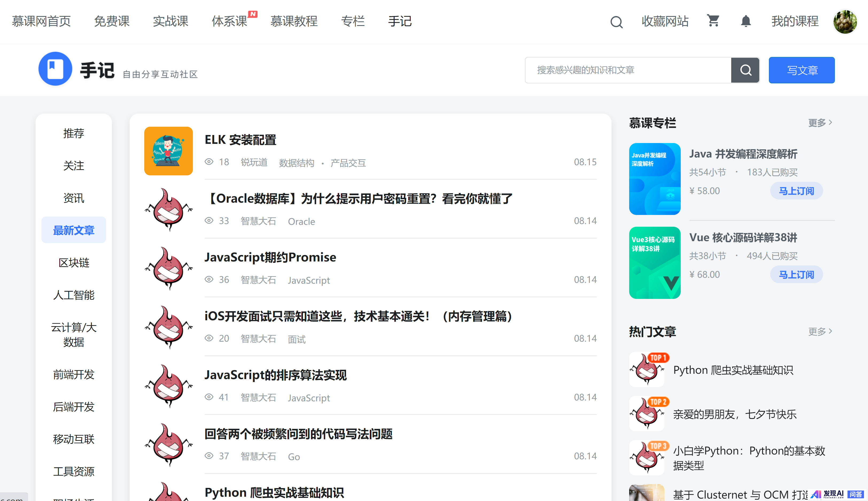Select 后端开发 category in sidebar
868x501 pixels.
73,407
